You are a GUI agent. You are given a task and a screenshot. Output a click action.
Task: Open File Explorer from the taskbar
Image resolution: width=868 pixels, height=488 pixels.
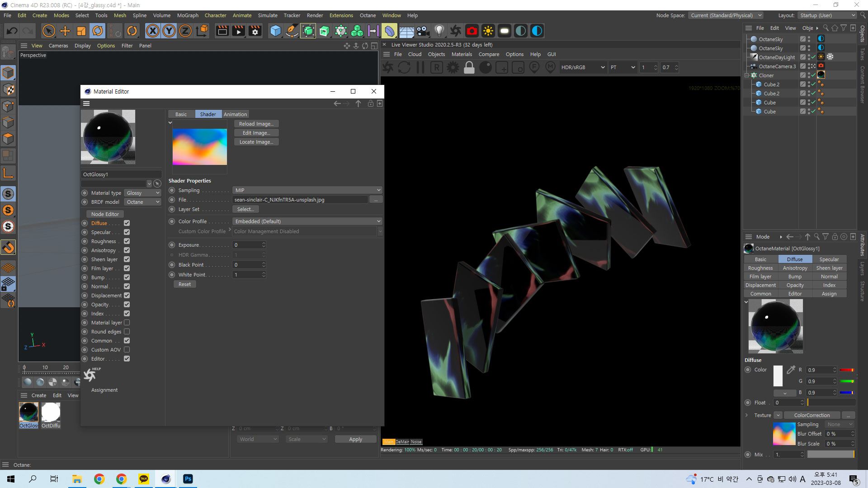(x=77, y=479)
